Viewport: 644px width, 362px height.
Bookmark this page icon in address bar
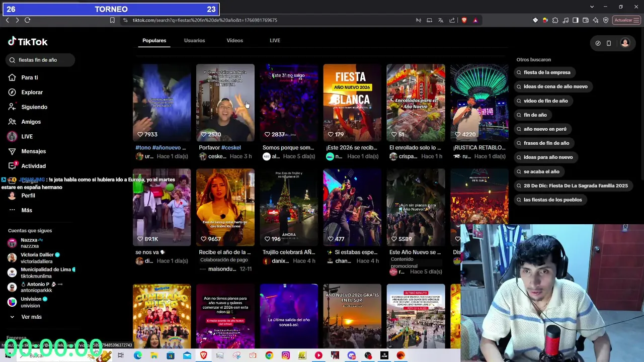[112, 20]
